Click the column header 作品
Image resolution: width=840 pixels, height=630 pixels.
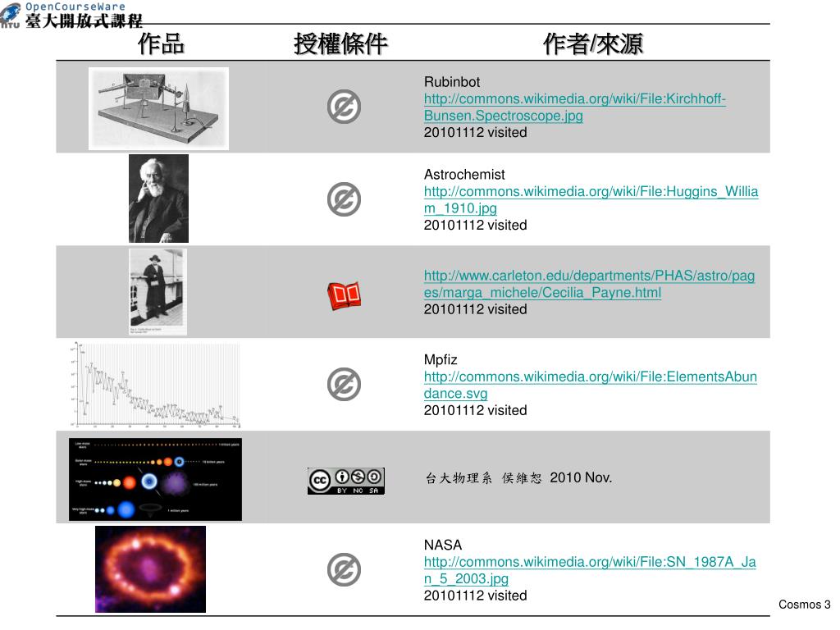161,43
